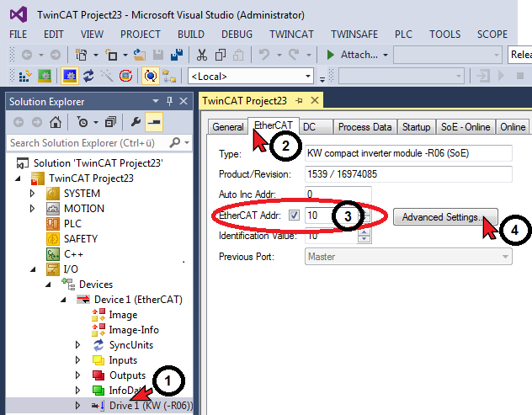Switch to the DC tab
This screenshot has width=532, height=415.
pyautogui.click(x=316, y=127)
